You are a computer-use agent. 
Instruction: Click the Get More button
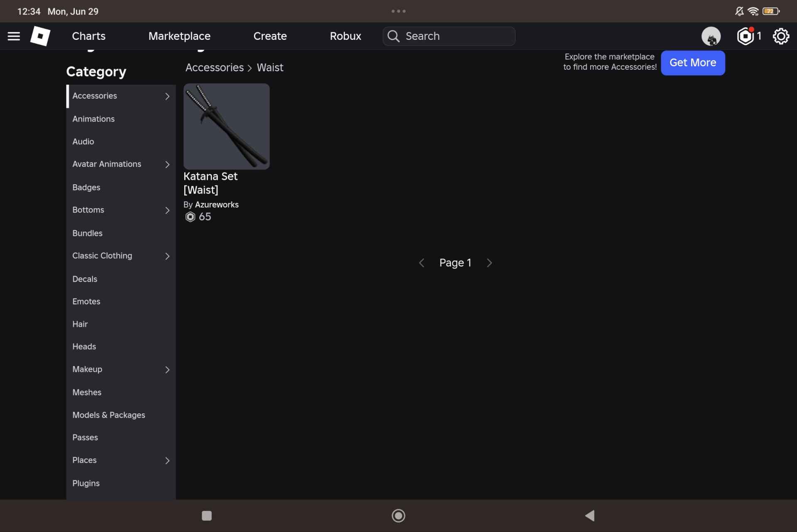[693, 63]
